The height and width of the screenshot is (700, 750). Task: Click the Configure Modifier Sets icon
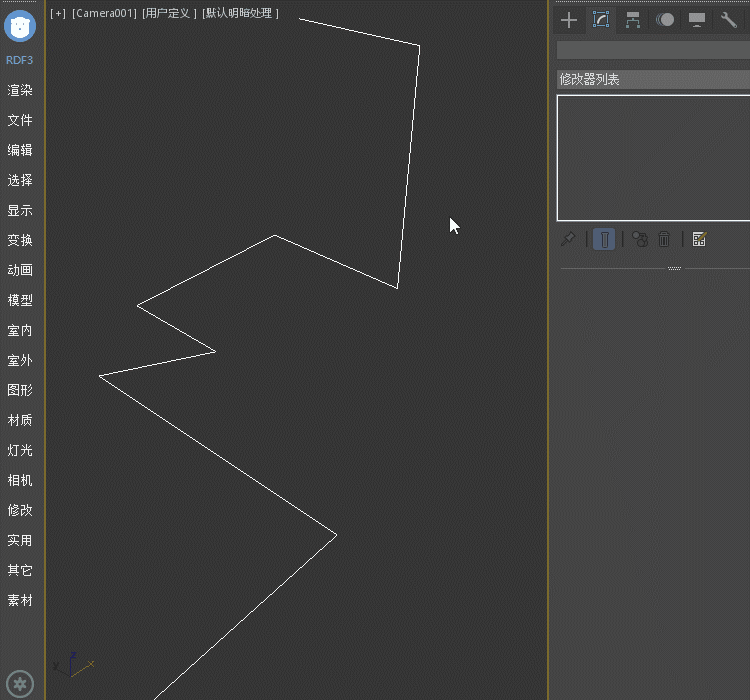tap(699, 239)
